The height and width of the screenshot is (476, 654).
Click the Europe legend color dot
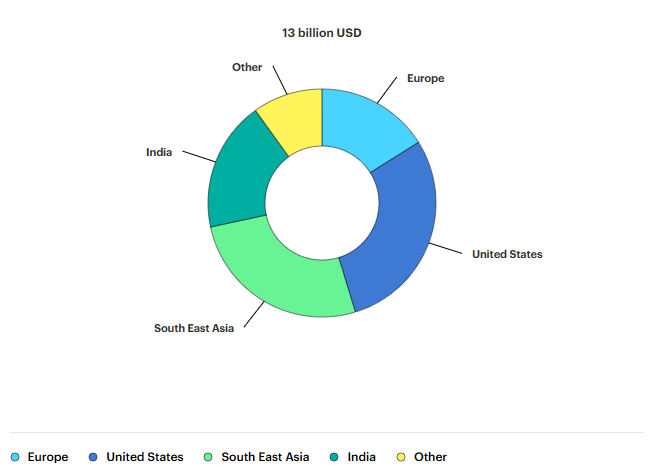click(x=15, y=457)
